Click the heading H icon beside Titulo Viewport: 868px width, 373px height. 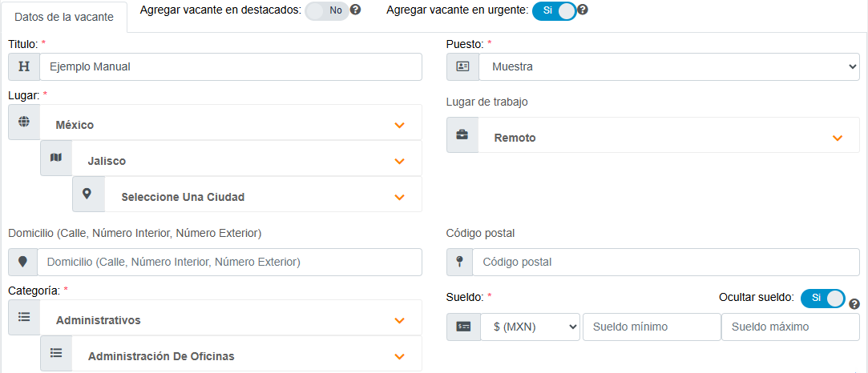(24, 67)
